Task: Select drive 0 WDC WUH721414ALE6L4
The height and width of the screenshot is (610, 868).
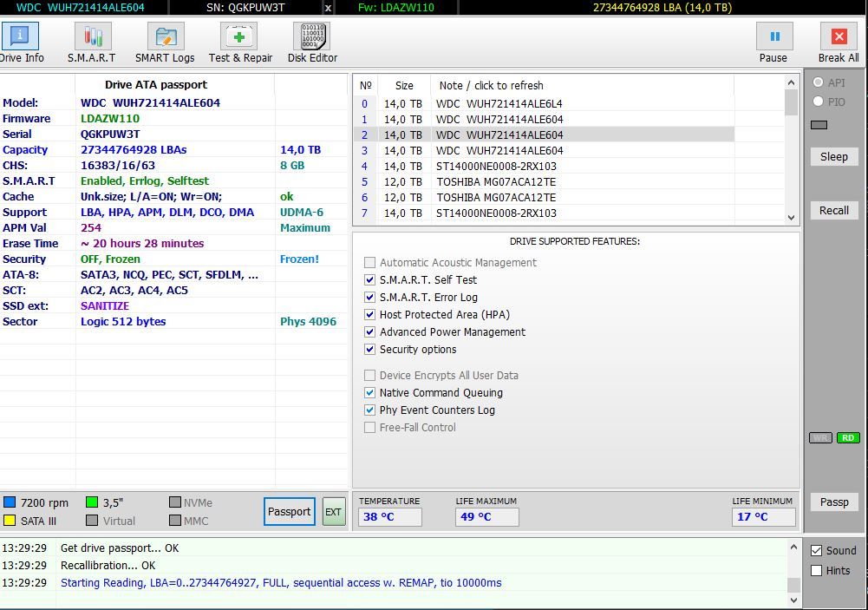Action: click(544, 103)
